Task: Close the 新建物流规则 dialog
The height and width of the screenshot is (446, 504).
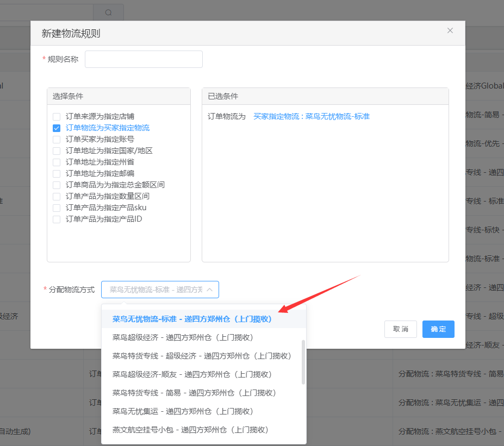Action: (x=450, y=30)
